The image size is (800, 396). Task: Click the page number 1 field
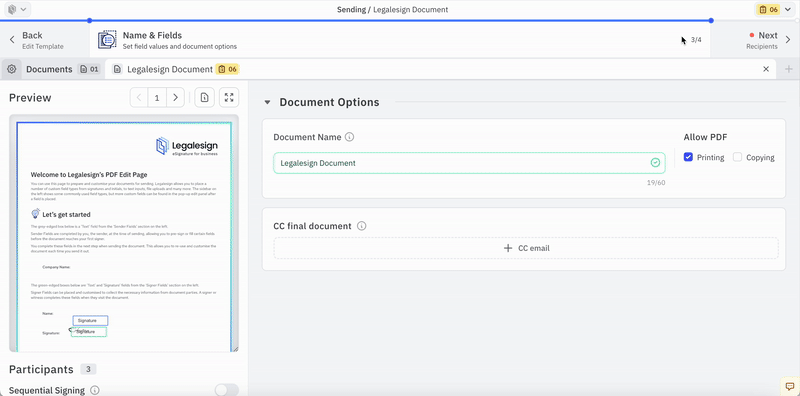coord(157,97)
